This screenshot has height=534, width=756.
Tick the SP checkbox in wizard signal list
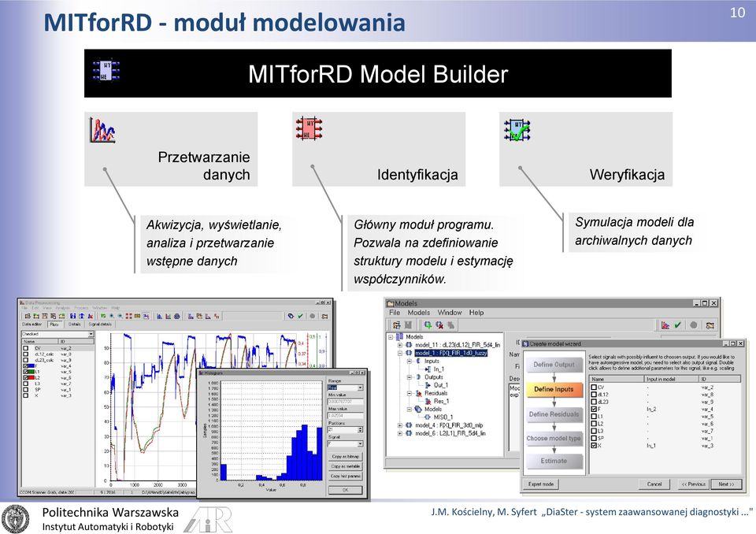click(594, 438)
